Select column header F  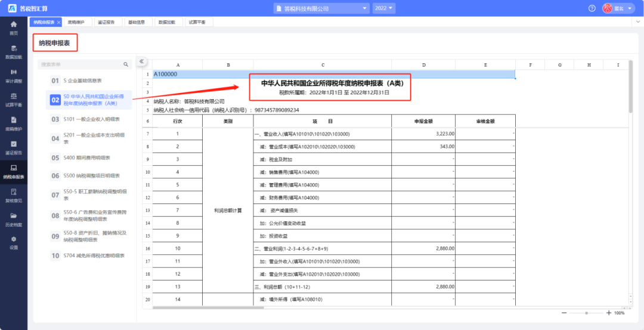pyautogui.click(x=530, y=65)
